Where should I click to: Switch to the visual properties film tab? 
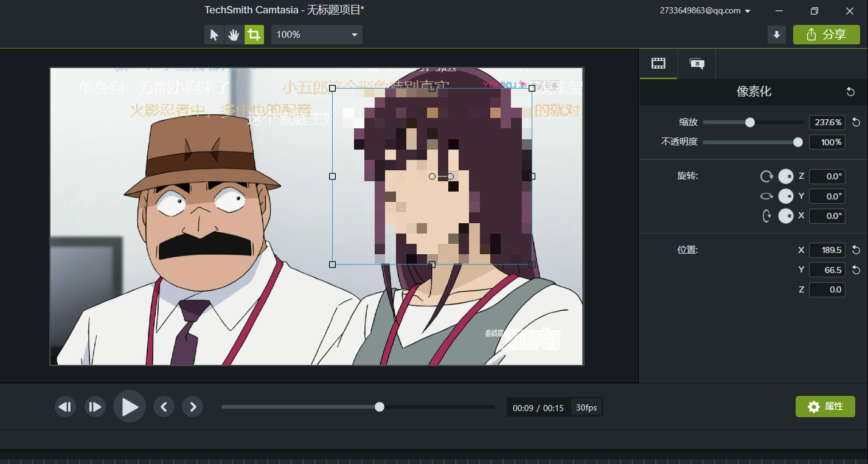(x=658, y=63)
